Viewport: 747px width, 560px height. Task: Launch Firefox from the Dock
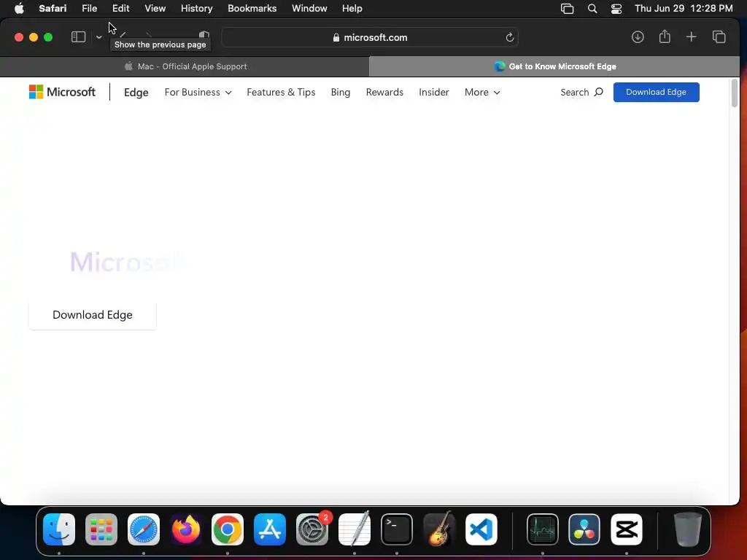point(186,529)
